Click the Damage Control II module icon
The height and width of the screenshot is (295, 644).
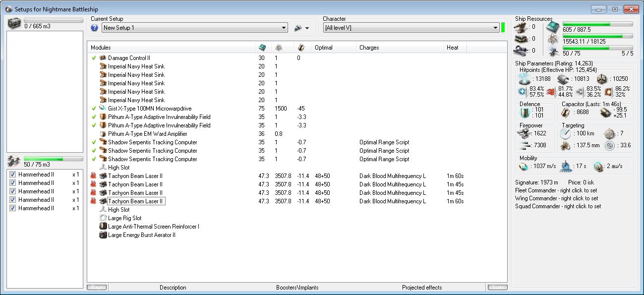pyautogui.click(x=103, y=58)
